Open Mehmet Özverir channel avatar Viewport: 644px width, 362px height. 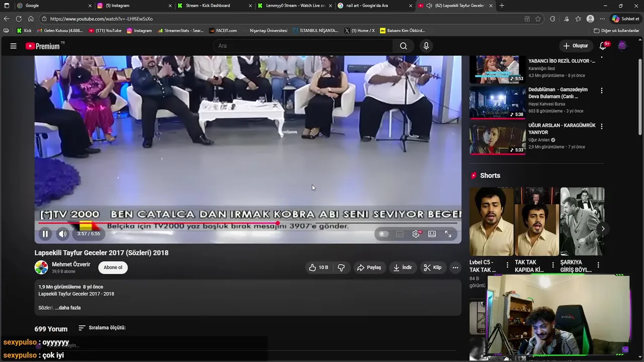[x=41, y=267]
